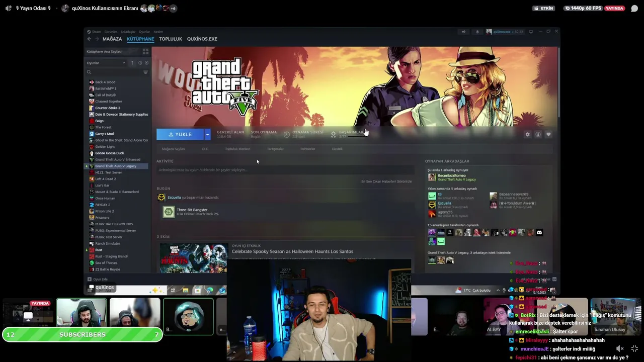Click En Son Çıkan Haberleri Görüntüle
Screen dimensions: 644x362
(386, 182)
